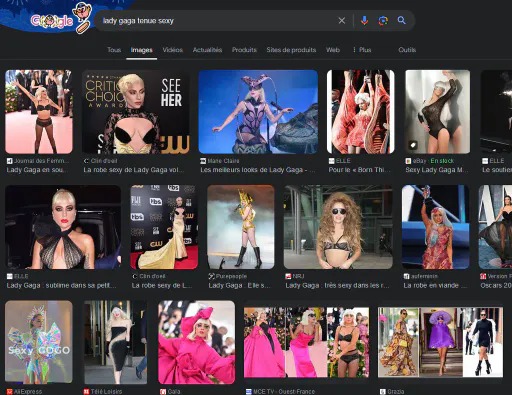Start voice search with the microphone icon
The width and height of the screenshot is (512, 395).
(364, 21)
